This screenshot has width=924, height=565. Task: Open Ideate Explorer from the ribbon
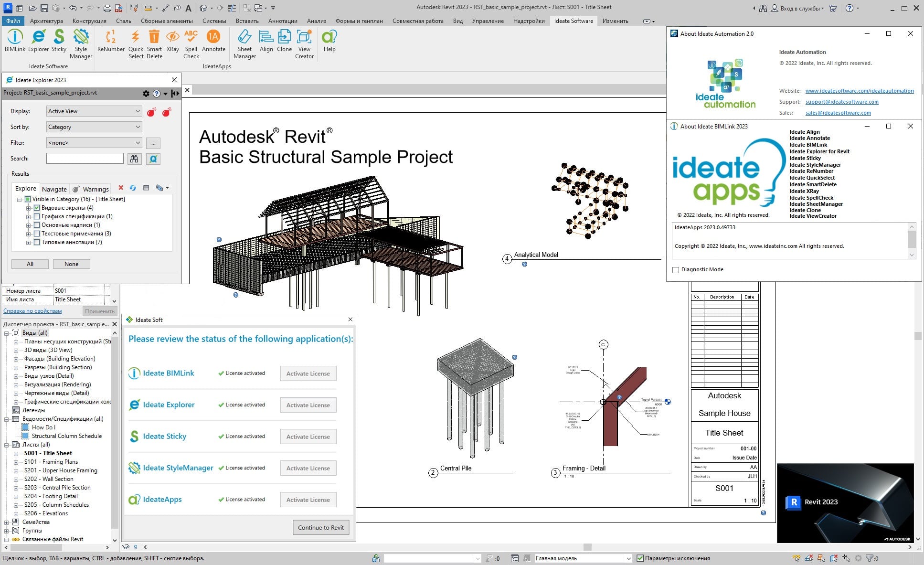click(x=38, y=41)
